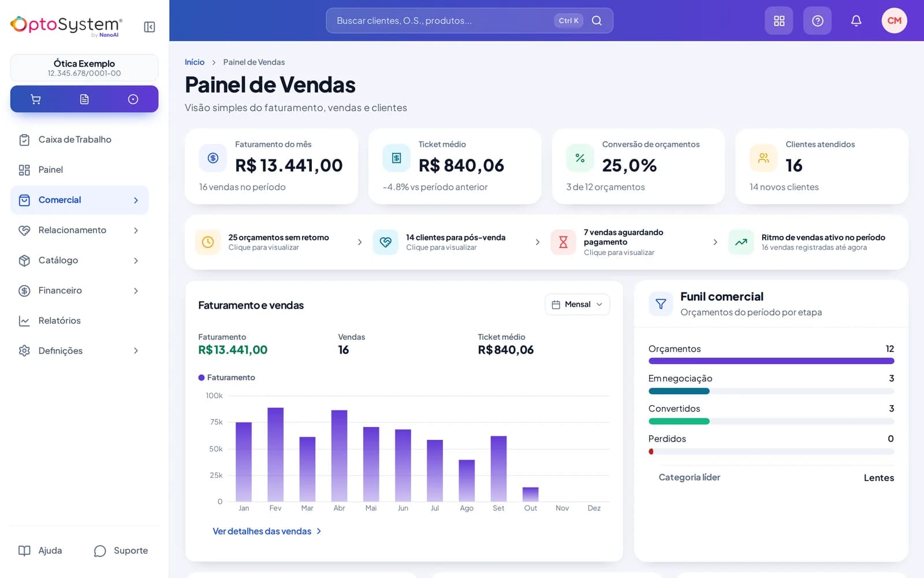
Task: Click the Perdidos progress bar
Action: pyautogui.click(x=771, y=451)
